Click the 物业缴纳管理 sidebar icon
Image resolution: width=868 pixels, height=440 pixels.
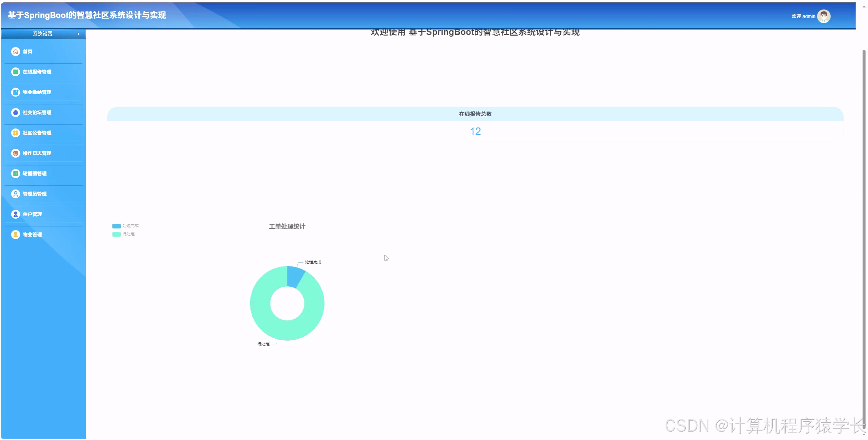[x=15, y=92]
